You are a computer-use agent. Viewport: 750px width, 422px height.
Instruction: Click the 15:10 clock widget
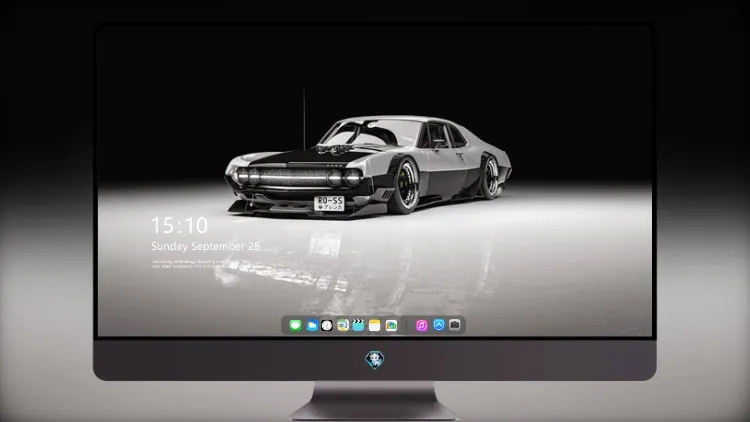click(x=179, y=225)
